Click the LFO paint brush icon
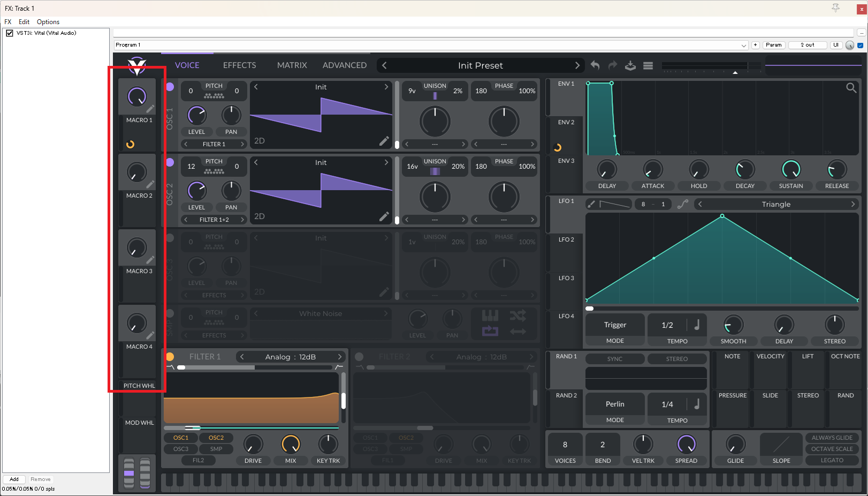The image size is (868, 496). [591, 204]
